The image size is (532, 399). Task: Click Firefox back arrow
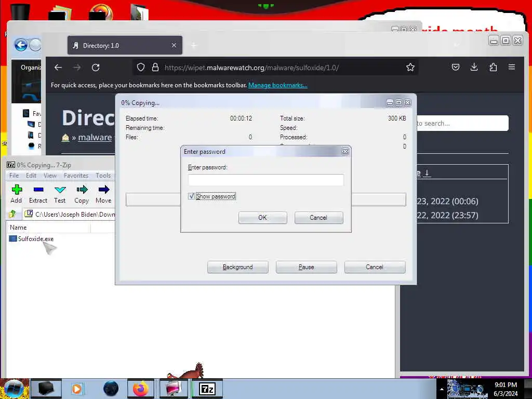point(58,67)
